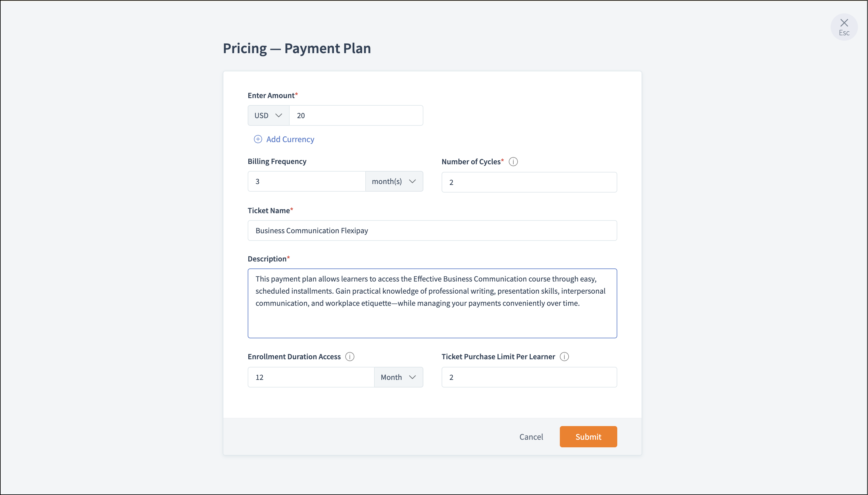
Task: Close the Payment Plan dialog with X
Action: point(844,26)
